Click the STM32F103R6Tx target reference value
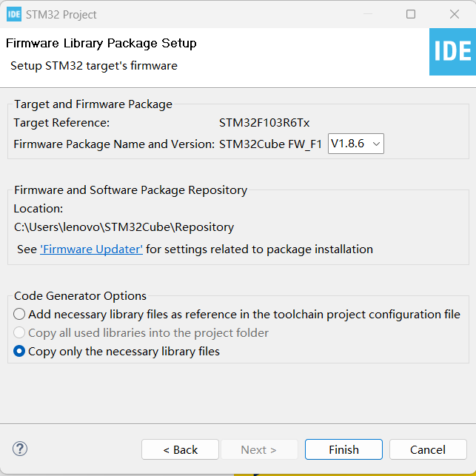476x476 pixels. pyautogui.click(x=264, y=123)
